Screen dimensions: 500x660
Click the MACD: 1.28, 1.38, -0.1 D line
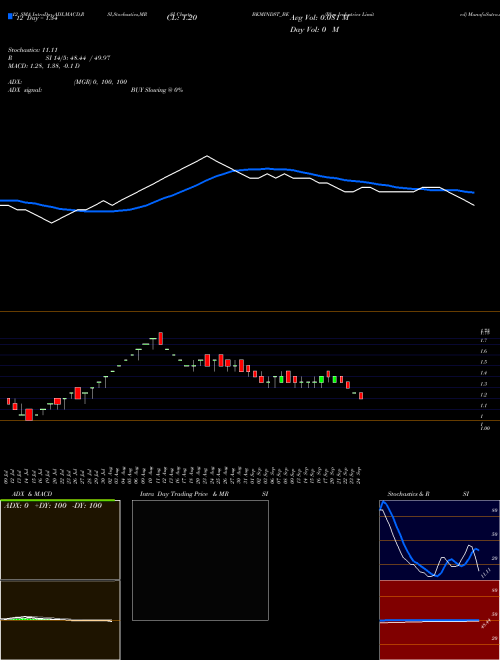44,66
